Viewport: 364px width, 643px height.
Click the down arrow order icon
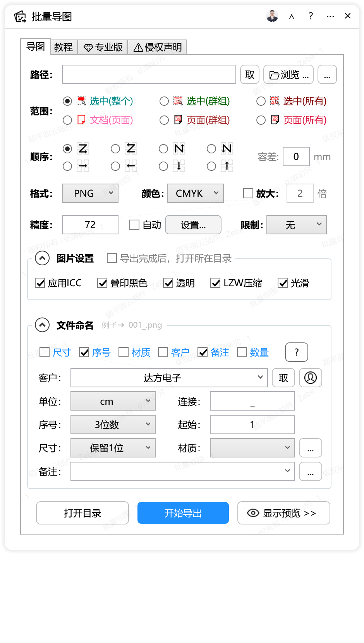179,166
